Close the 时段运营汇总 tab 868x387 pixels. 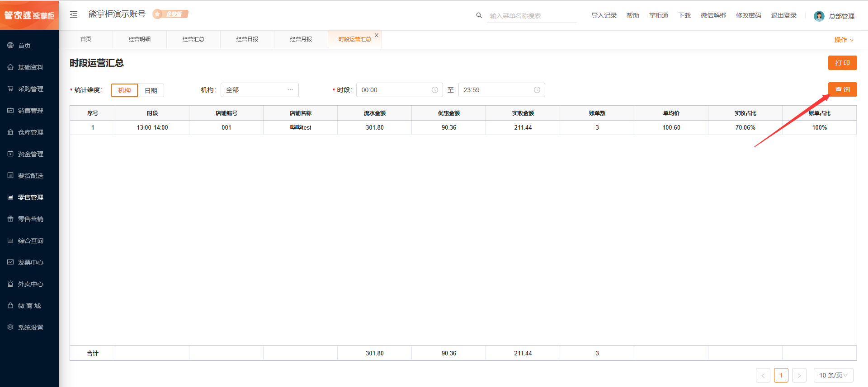tap(377, 35)
